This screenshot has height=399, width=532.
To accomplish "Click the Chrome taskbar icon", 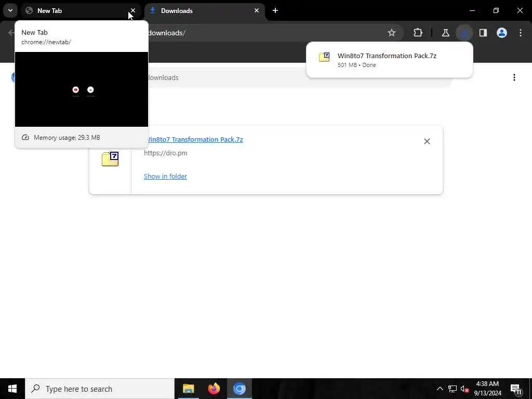I will coord(239,389).
